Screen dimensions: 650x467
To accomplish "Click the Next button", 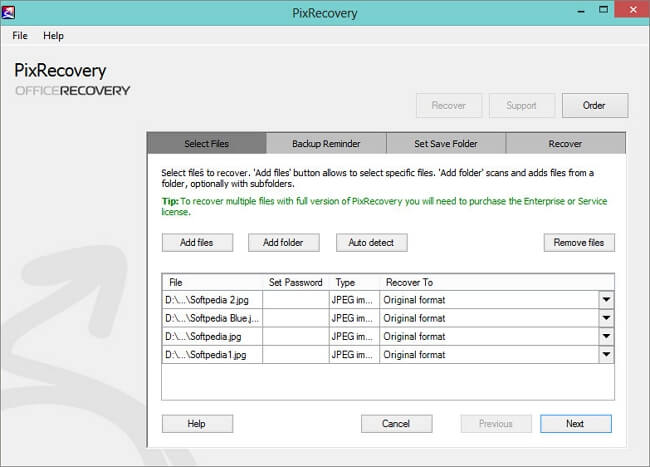I will coord(575,423).
